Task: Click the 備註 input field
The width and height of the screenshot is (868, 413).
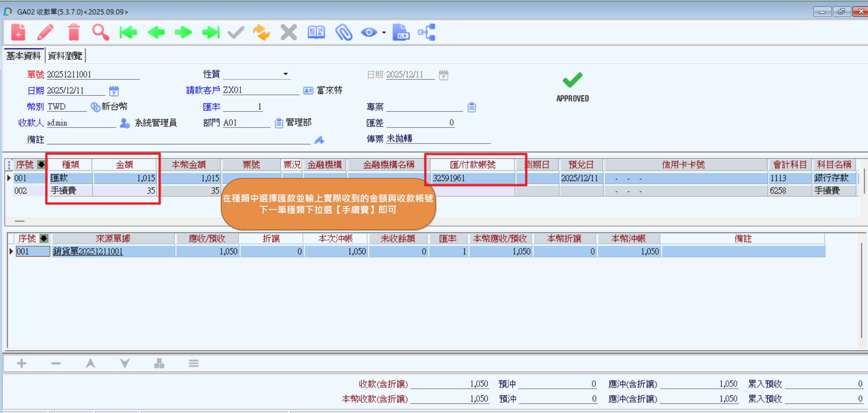Action: (x=178, y=140)
